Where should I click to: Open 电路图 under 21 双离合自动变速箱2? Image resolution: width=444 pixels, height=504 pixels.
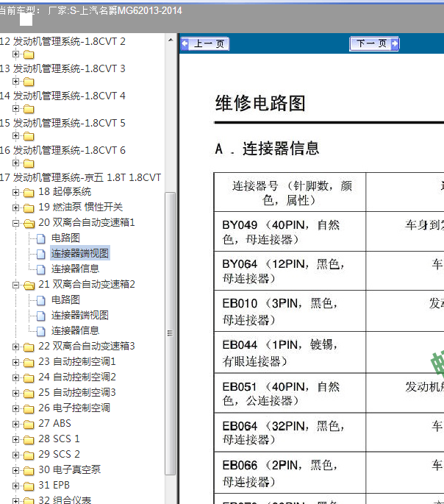pos(65,299)
